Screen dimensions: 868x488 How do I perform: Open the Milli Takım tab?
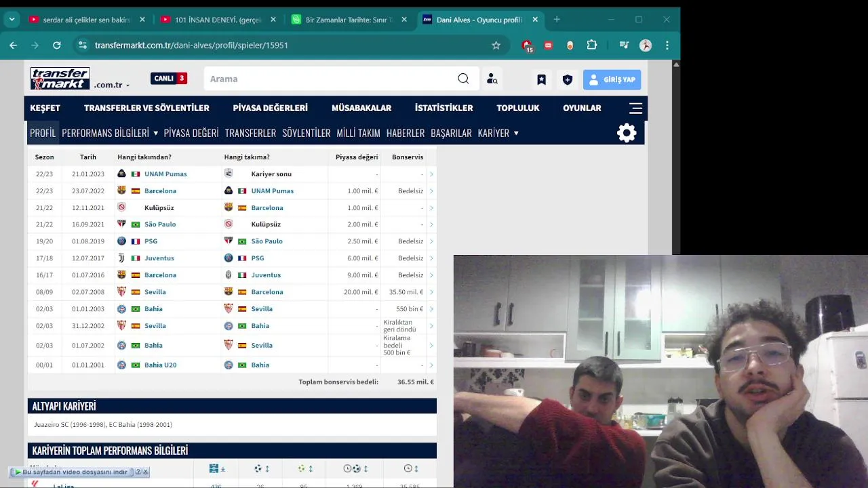(x=358, y=133)
